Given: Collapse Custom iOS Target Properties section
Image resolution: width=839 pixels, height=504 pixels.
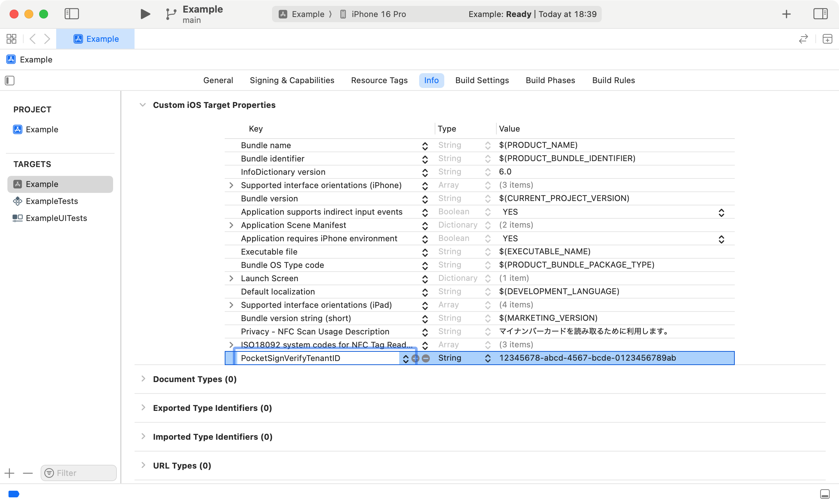Looking at the screenshot, I should click(143, 105).
